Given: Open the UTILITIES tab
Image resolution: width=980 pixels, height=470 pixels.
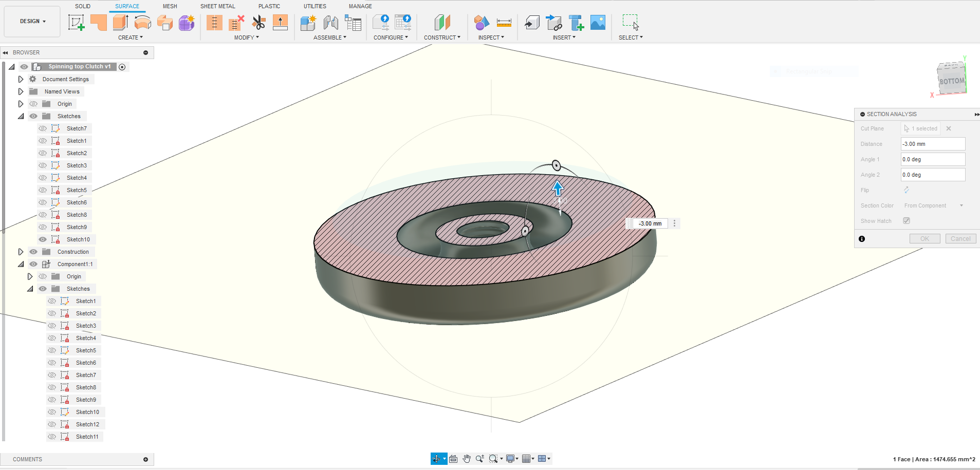Looking at the screenshot, I should click(x=315, y=6).
